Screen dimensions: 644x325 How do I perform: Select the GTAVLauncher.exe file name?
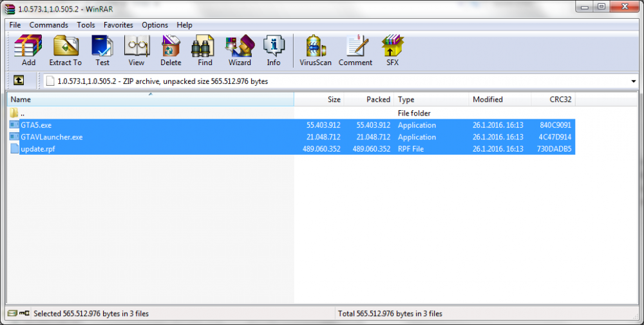[x=52, y=137]
